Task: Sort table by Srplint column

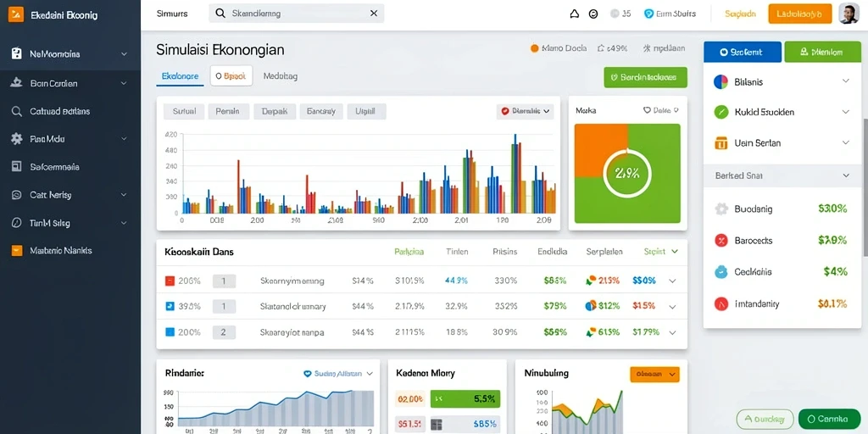Action: pos(661,251)
